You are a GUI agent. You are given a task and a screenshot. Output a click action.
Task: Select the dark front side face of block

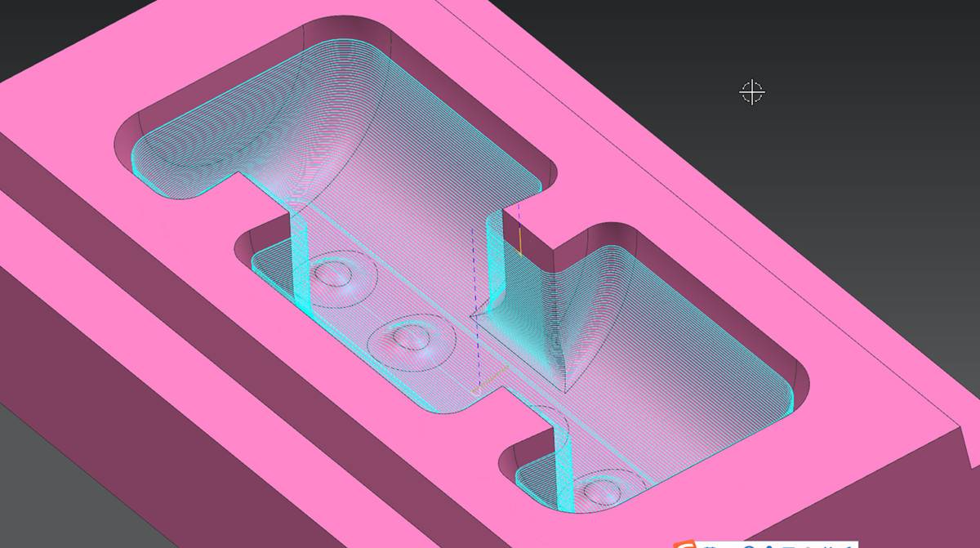pos(122,433)
